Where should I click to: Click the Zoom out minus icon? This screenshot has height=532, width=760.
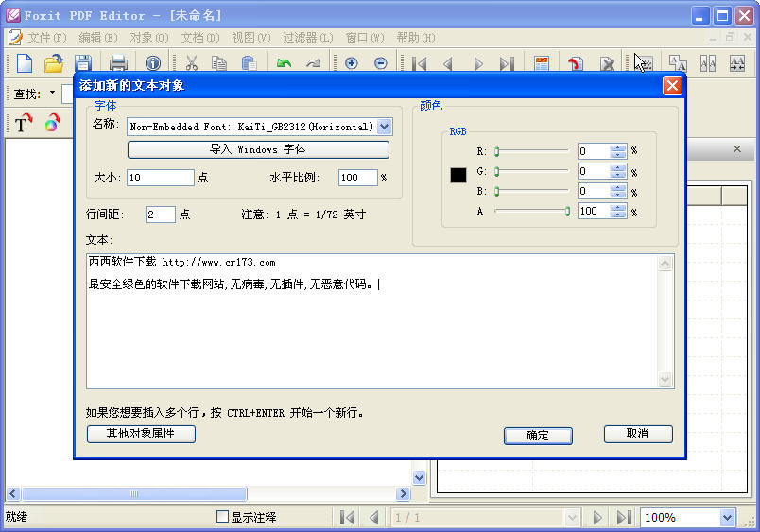tap(381, 63)
